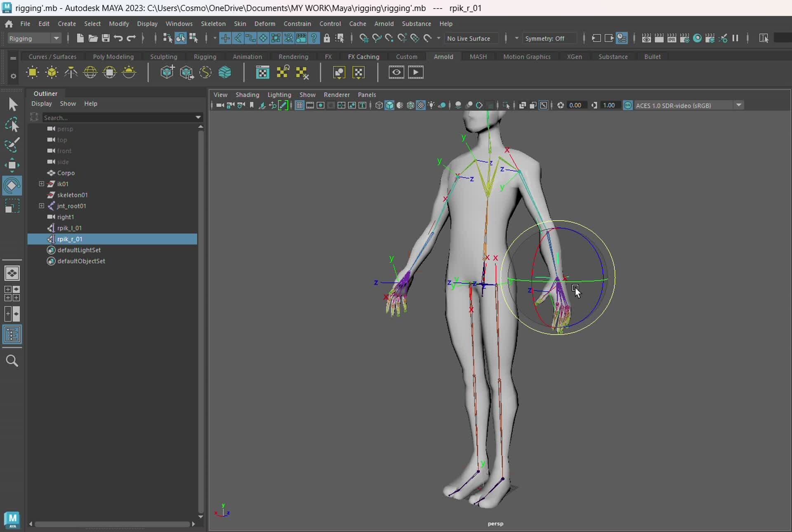Image resolution: width=792 pixels, height=532 pixels.
Task: Pause Arnold viewport rendering
Action: click(x=736, y=38)
